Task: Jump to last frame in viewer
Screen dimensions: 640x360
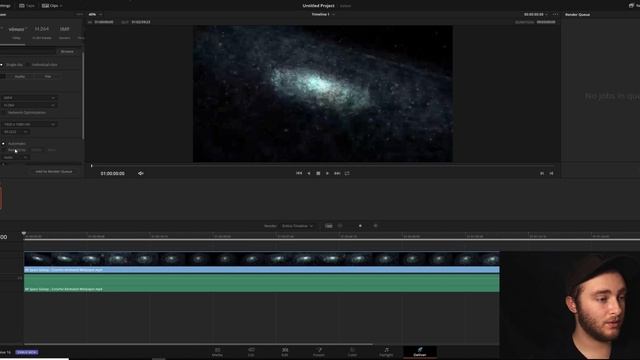Action: pyautogui.click(x=337, y=173)
